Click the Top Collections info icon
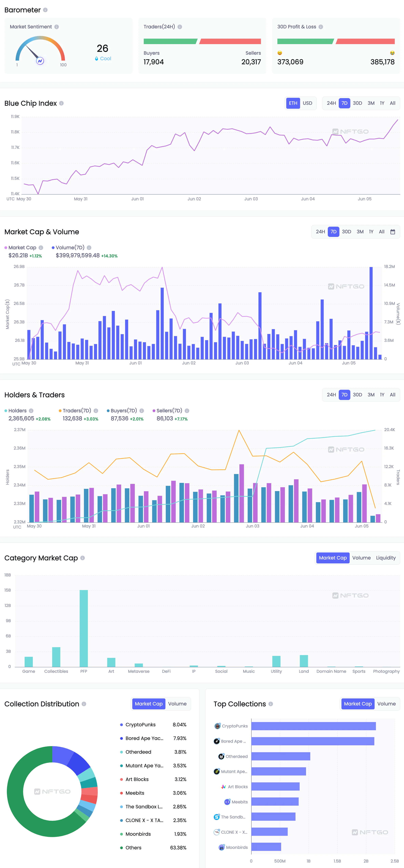The image size is (404, 868). click(x=271, y=704)
